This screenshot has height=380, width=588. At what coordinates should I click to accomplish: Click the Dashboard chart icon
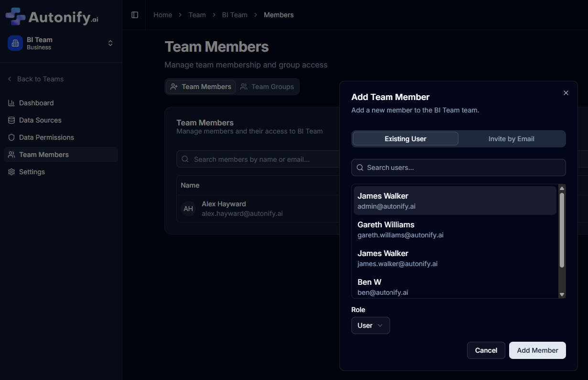[x=11, y=103]
